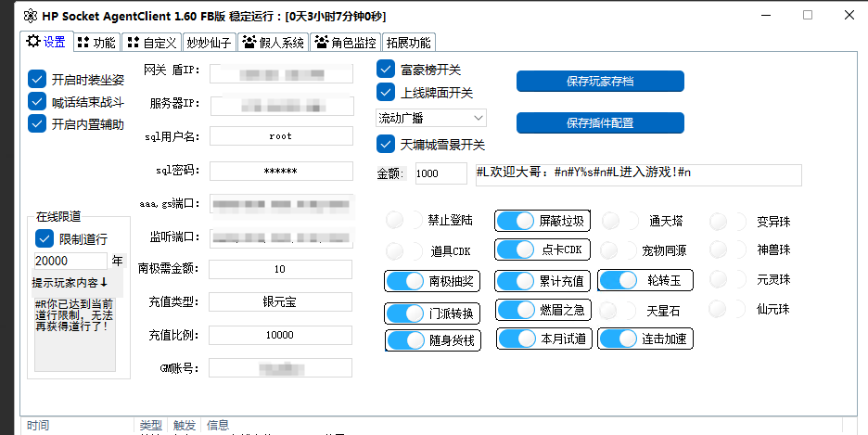Click the 充值类型 field showing 银元宝
868x435 pixels.
pyautogui.click(x=280, y=302)
